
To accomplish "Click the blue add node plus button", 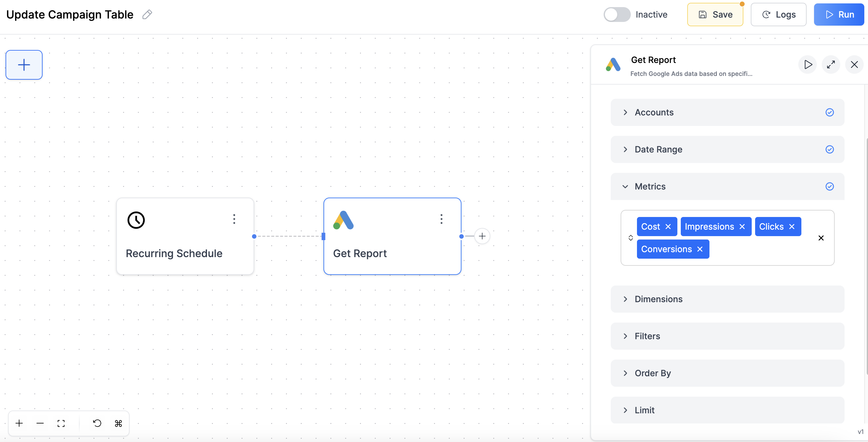I will [x=24, y=65].
